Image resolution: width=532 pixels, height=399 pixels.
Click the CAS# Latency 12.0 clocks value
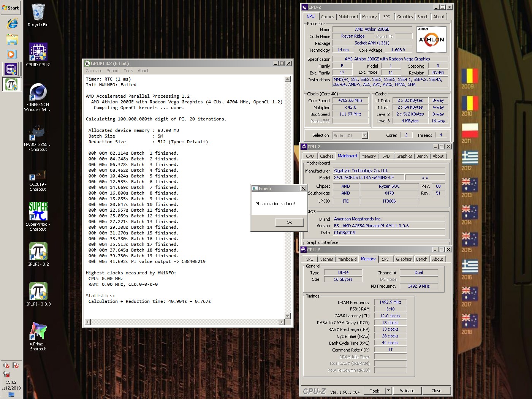coord(390,316)
